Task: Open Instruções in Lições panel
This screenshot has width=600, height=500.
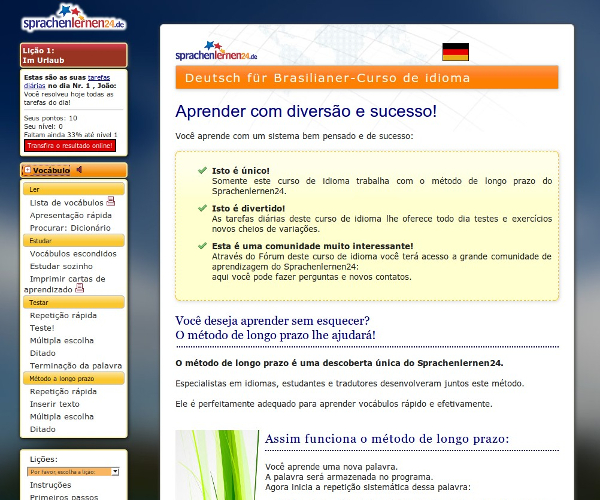Action: 51,485
